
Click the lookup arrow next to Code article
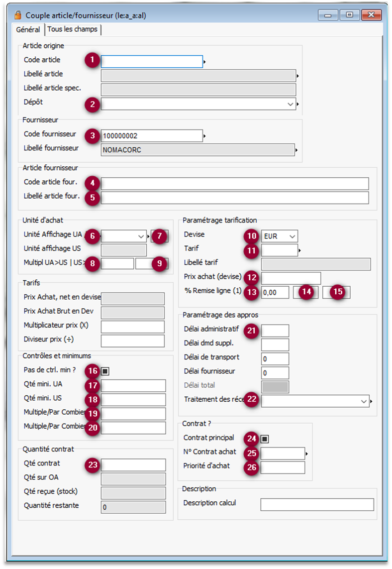(x=205, y=62)
